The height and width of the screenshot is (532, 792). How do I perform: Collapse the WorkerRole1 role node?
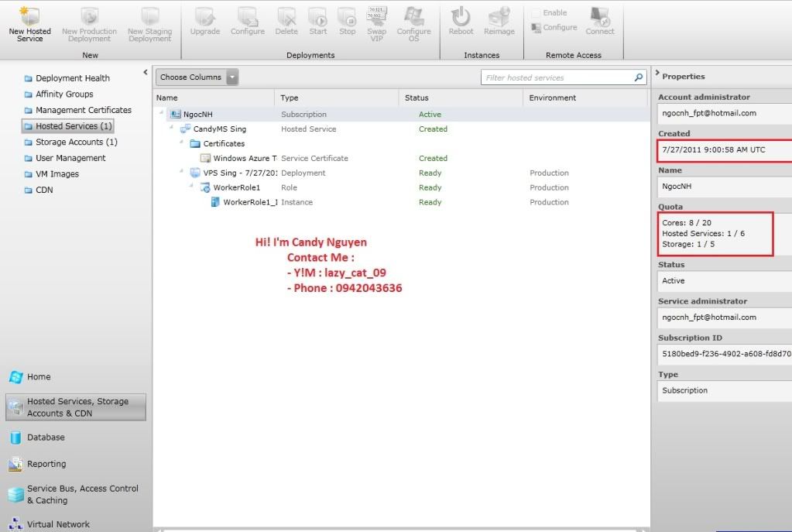pyautogui.click(x=191, y=185)
